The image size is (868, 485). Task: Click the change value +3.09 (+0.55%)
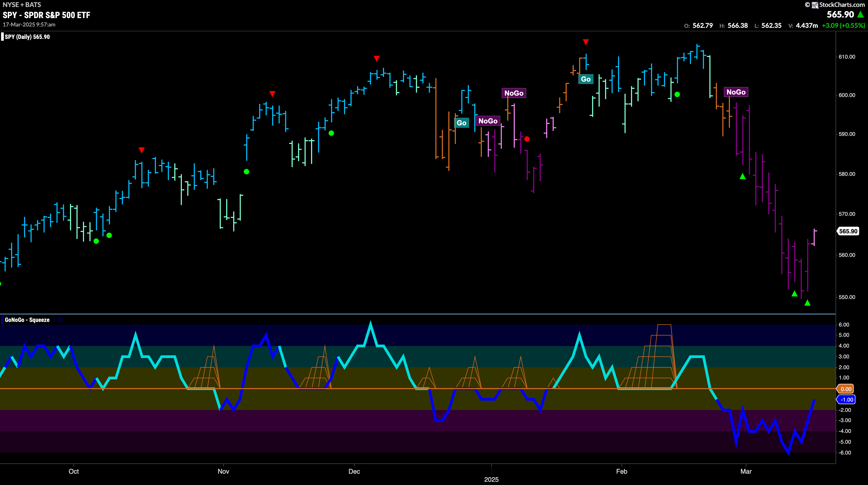[x=843, y=26]
